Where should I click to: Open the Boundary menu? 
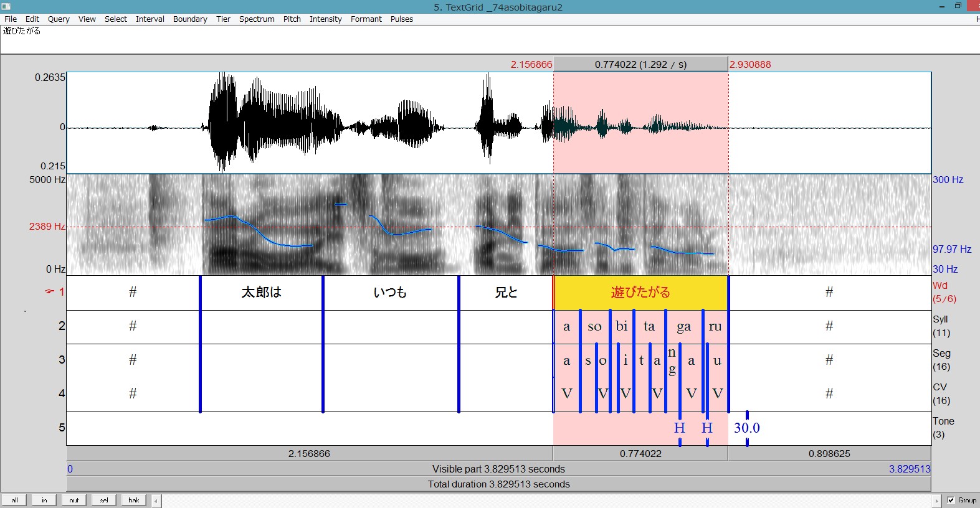(x=189, y=19)
